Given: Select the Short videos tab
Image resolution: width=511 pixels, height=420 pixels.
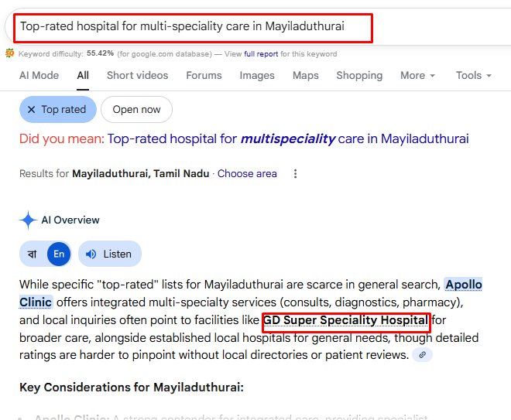Looking at the screenshot, I should (x=137, y=75).
